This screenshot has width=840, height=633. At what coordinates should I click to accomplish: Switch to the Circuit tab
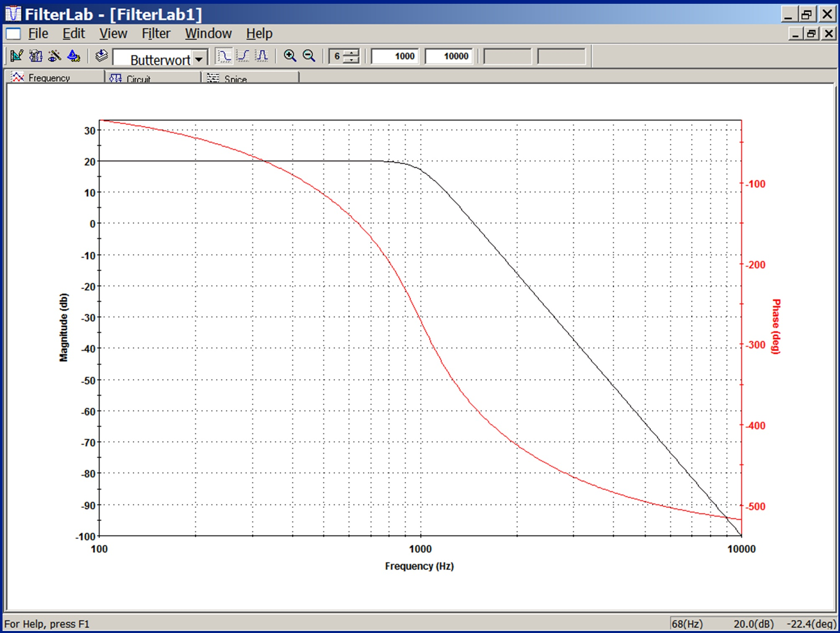pos(139,78)
